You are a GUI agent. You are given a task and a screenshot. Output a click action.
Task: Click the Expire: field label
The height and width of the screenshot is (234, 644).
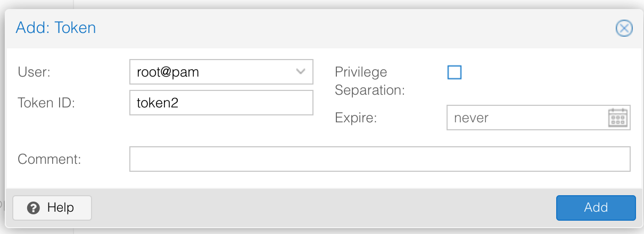[x=356, y=118]
